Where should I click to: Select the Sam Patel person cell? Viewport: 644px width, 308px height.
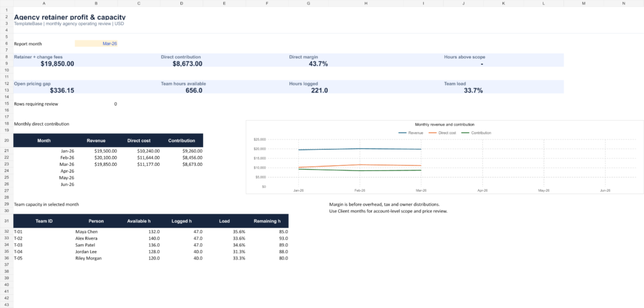coord(96,245)
